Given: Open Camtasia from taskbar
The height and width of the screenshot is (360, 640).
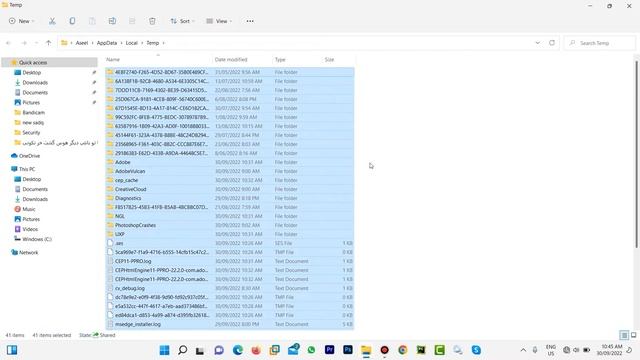Looking at the screenshot, I should [x=440, y=350].
